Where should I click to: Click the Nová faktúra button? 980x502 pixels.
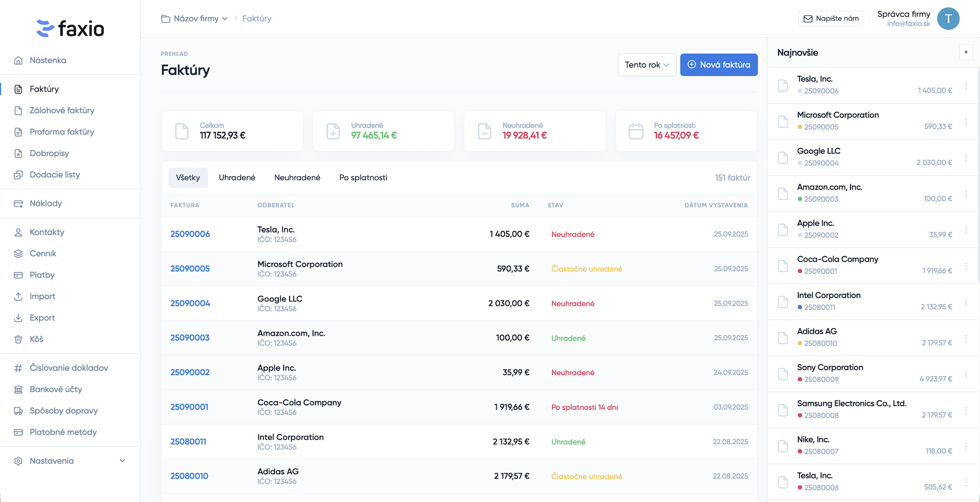[718, 65]
